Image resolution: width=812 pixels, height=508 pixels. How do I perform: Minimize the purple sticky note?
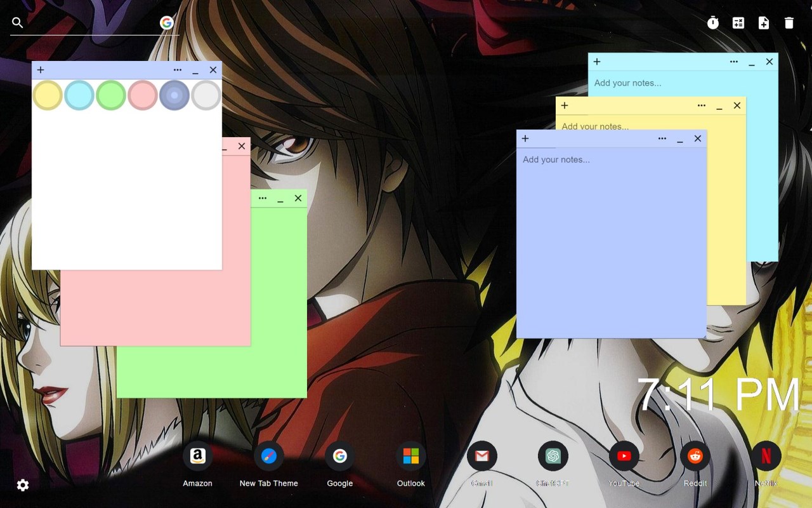[680, 140]
